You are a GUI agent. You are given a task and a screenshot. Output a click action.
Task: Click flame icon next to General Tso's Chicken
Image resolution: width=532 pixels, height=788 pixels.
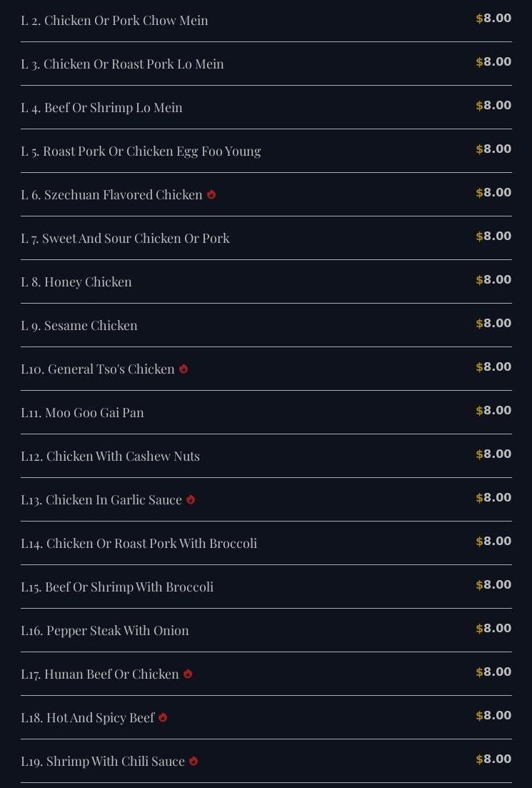point(184,369)
